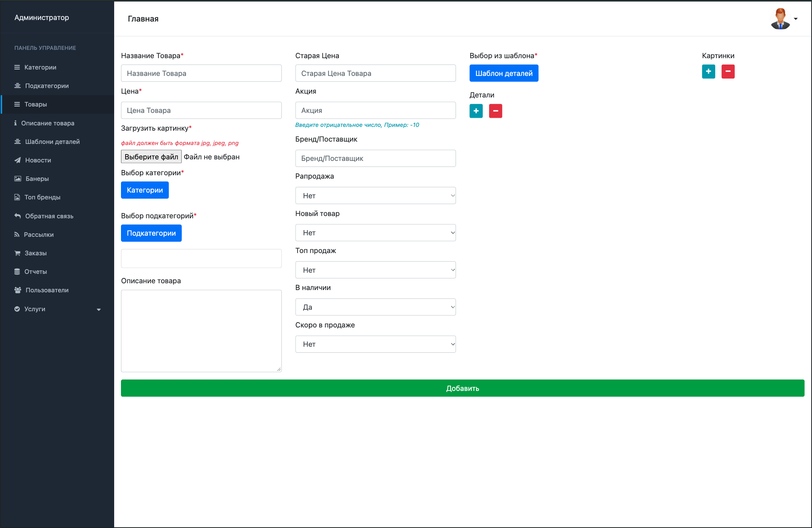Click inside the Описание товара textarea

[x=201, y=331]
